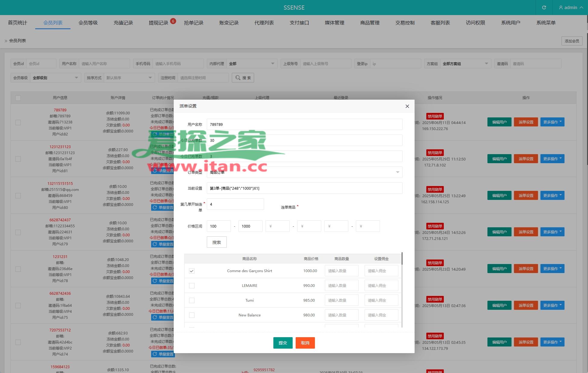Screen dimensions: 588x373
Task: Check the New Balance product row
Action: [192, 315]
